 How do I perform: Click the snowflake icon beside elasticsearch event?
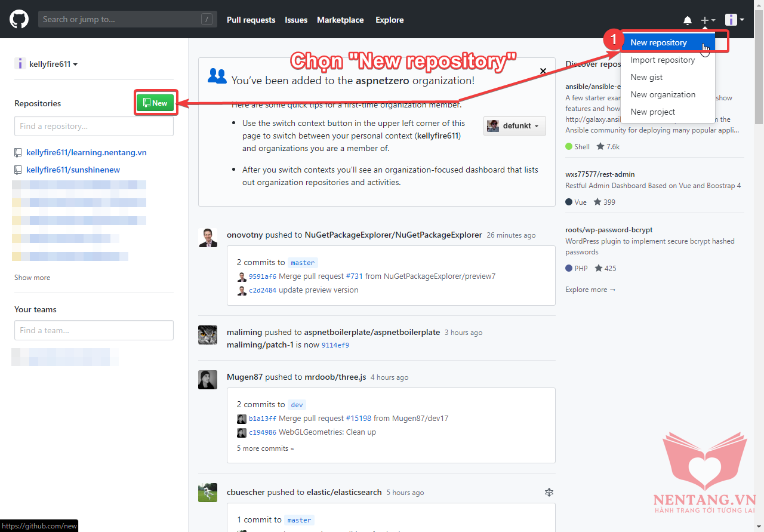click(549, 492)
